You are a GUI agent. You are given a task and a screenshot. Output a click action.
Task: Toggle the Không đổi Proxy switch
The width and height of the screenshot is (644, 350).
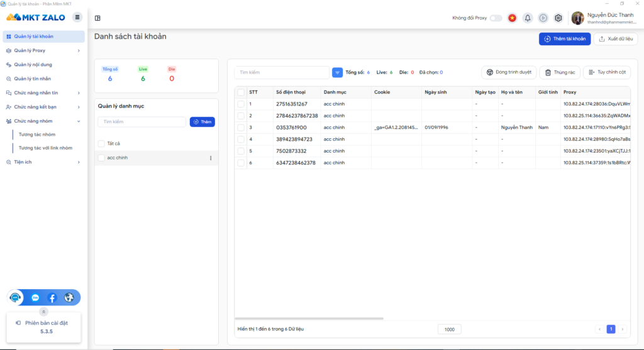pyautogui.click(x=496, y=18)
